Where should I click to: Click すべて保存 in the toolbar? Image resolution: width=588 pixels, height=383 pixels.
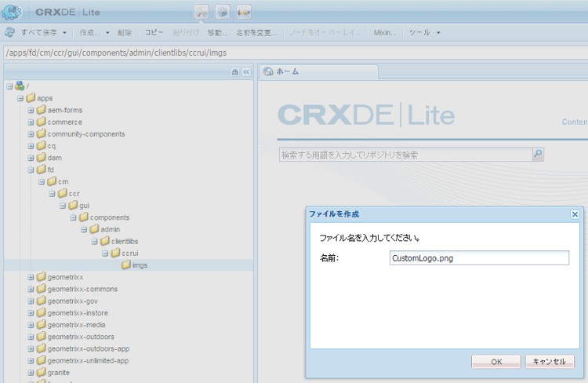pos(39,33)
